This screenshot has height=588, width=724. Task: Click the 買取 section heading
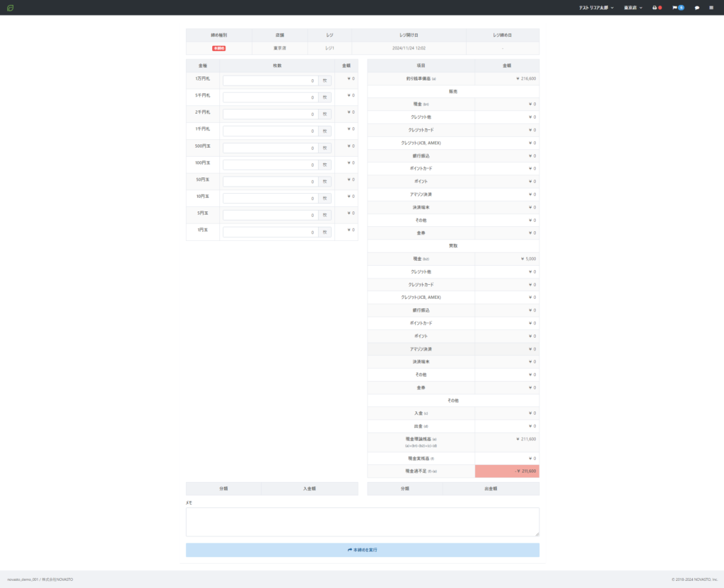click(453, 246)
